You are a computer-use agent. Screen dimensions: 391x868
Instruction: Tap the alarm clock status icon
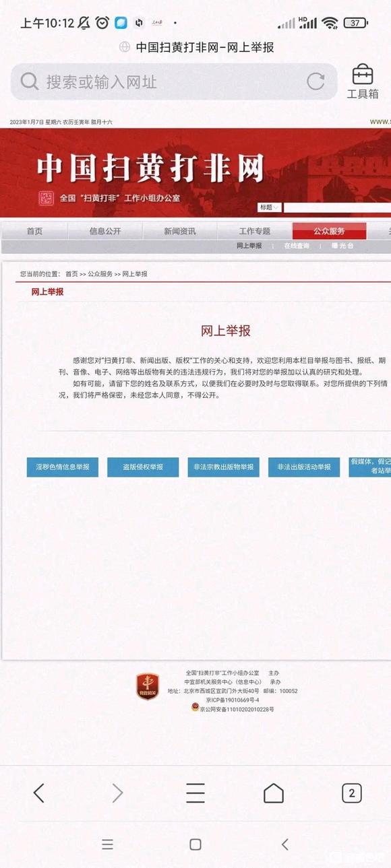(x=102, y=23)
